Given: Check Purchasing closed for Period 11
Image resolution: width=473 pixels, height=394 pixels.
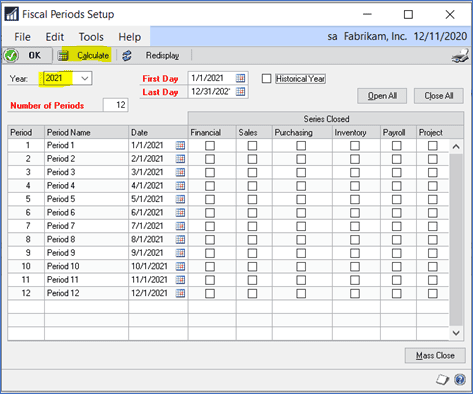Looking at the screenshot, I should pos(301,280).
